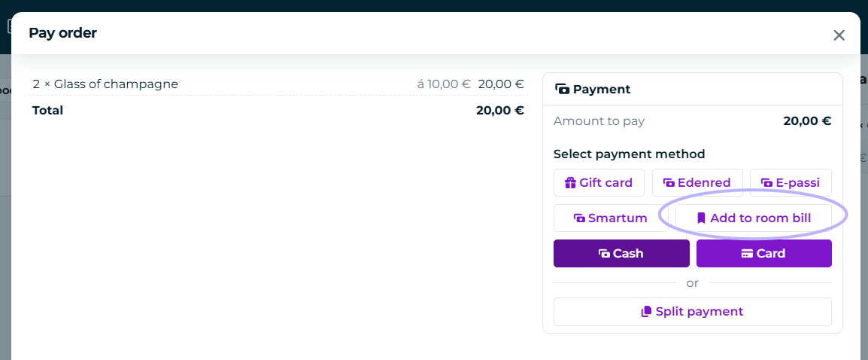Viewport: 868px width, 360px height.
Task: Select the Glass of champagne order line
Action: coord(278,84)
